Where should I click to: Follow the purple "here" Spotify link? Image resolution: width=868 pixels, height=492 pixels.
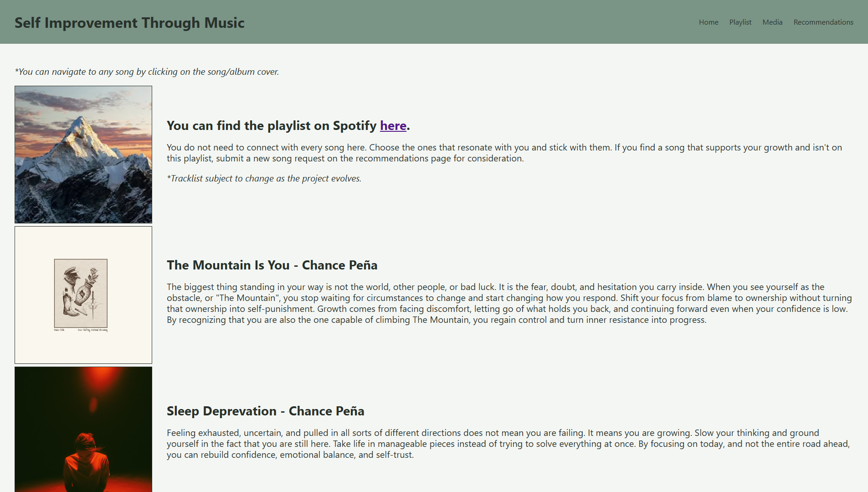point(393,125)
